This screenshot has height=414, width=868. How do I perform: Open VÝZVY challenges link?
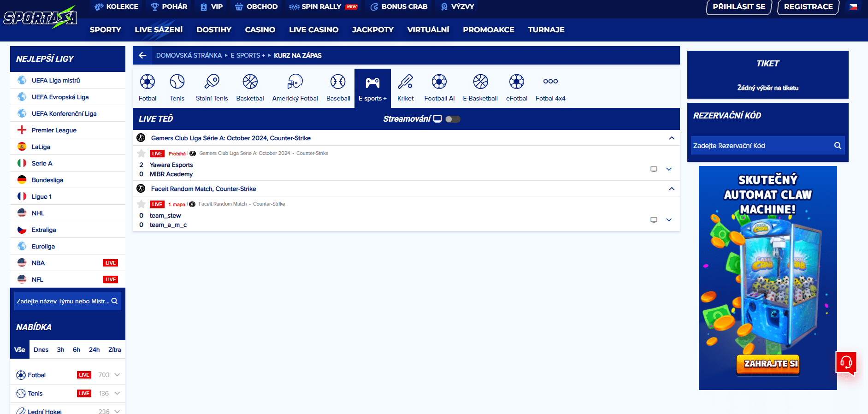[x=457, y=6]
